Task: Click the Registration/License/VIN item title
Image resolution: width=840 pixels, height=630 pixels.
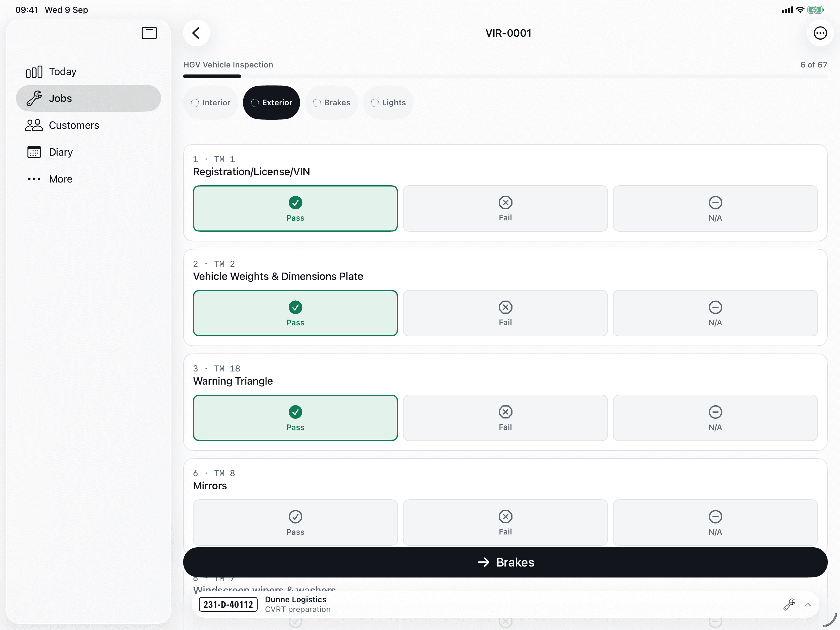Action: [252, 172]
